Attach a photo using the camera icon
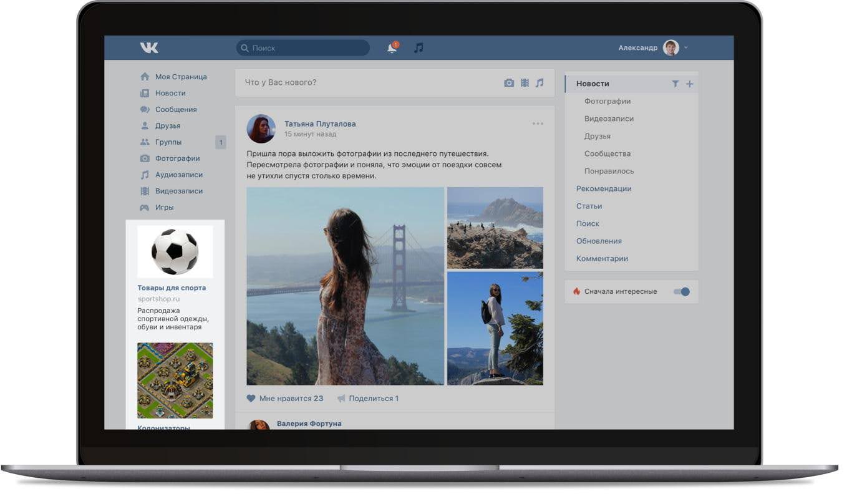This screenshot has height=504, width=847. pos(509,83)
